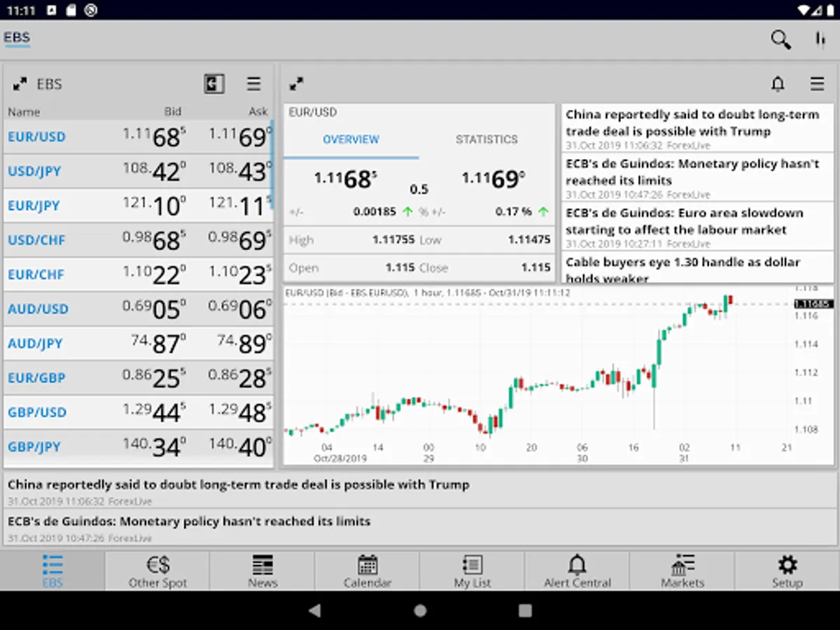Select the USD/CHF row
Image resolution: width=840 pixels, height=630 pixels.
(x=138, y=239)
